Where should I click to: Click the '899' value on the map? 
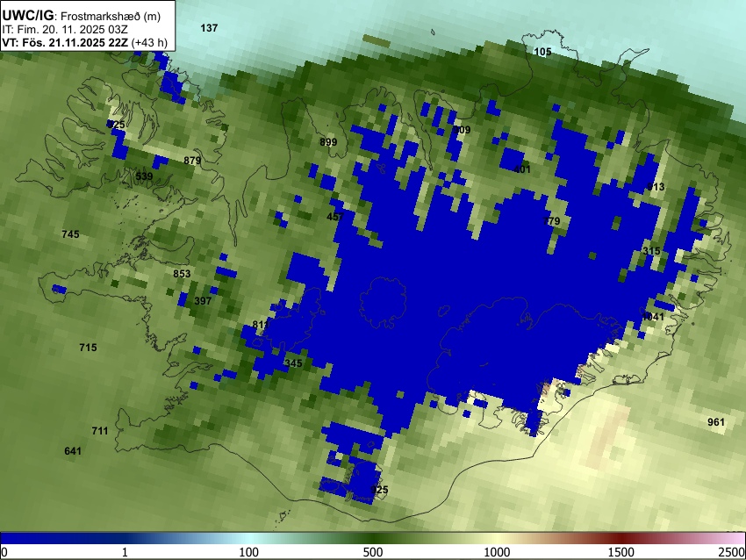pyautogui.click(x=328, y=142)
